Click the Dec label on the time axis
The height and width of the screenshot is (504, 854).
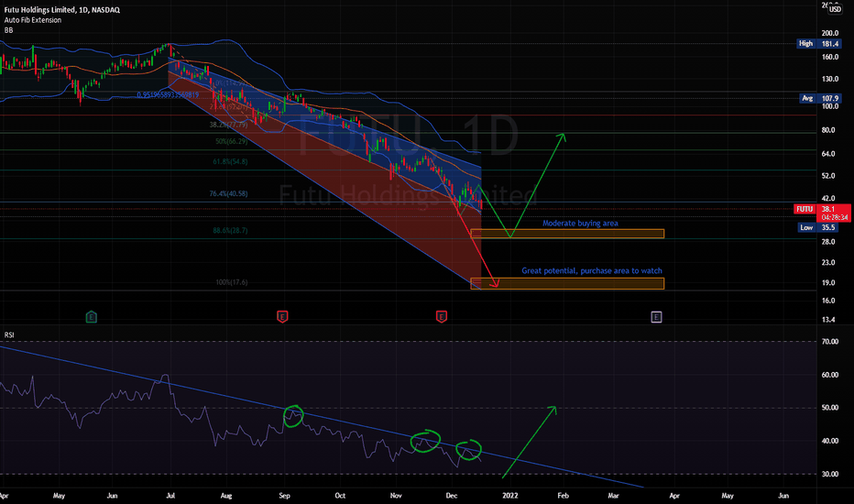pyautogui.click(x=452, y=496)
